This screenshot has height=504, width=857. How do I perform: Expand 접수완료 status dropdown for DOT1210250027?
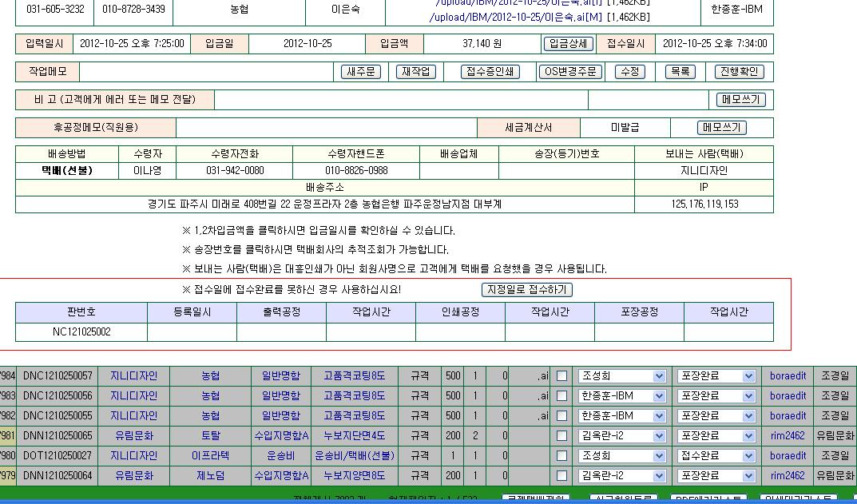[716, 456]
